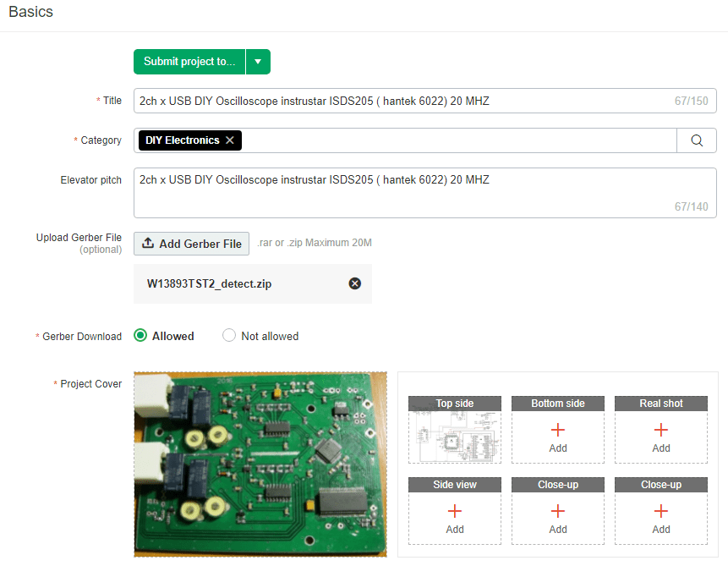Click the upload icon on Add Gerber File
This screenshot has height=566, width=728.
tap(150, 244)
